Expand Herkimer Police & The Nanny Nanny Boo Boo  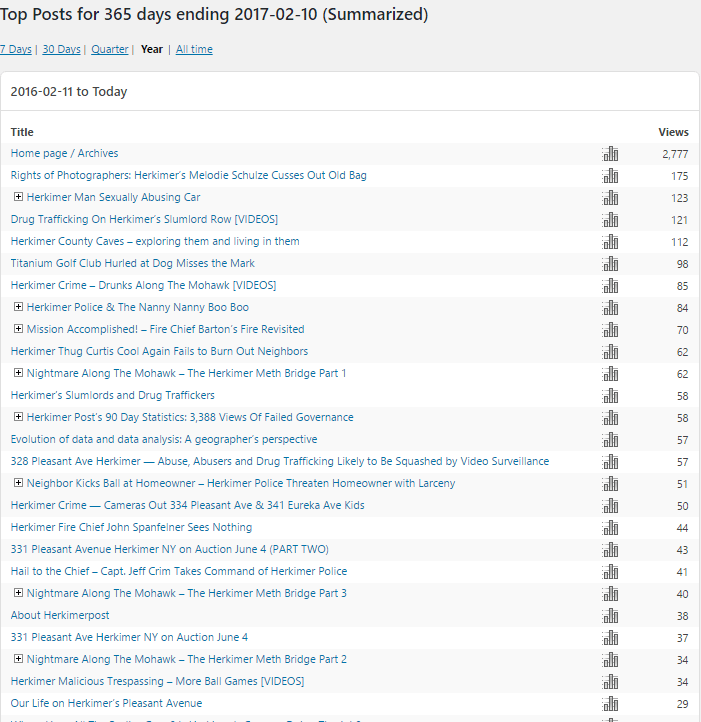[x=18, y=307]
